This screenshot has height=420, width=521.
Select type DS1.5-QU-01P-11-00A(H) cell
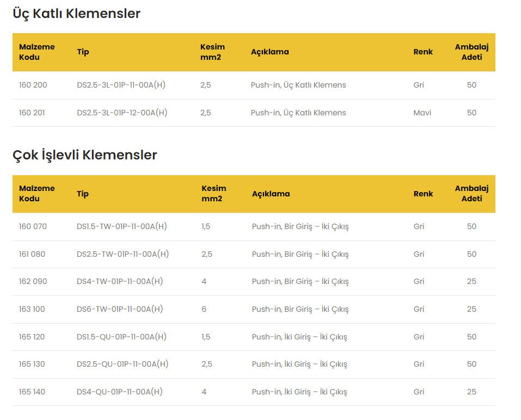point(122,337)
